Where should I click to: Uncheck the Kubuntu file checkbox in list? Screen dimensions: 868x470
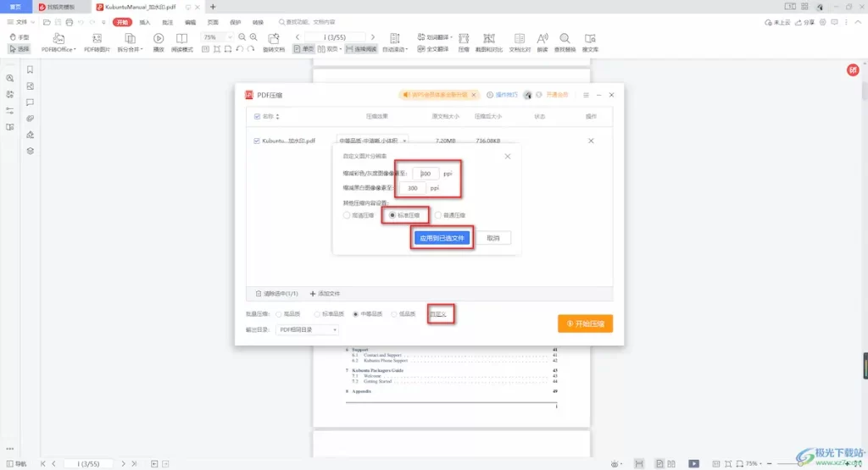pos(257,141)
